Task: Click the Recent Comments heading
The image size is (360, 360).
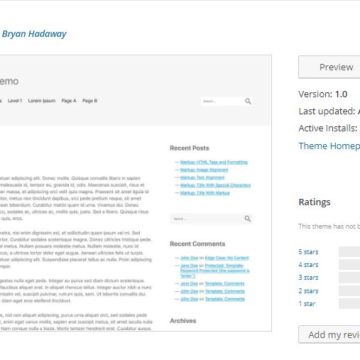Action: pyautogui.click(x=197, y=244)
